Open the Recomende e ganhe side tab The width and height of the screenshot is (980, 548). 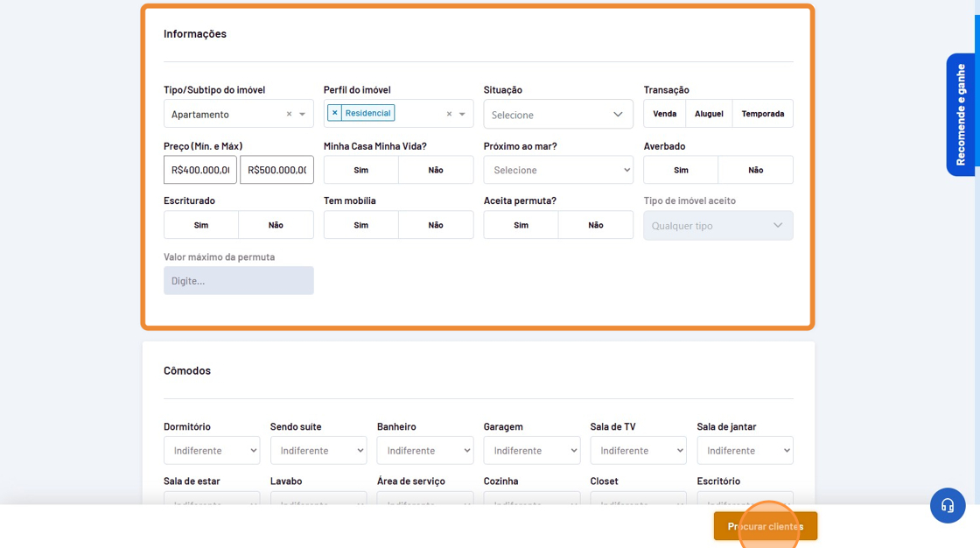click(x=960, y=115)
